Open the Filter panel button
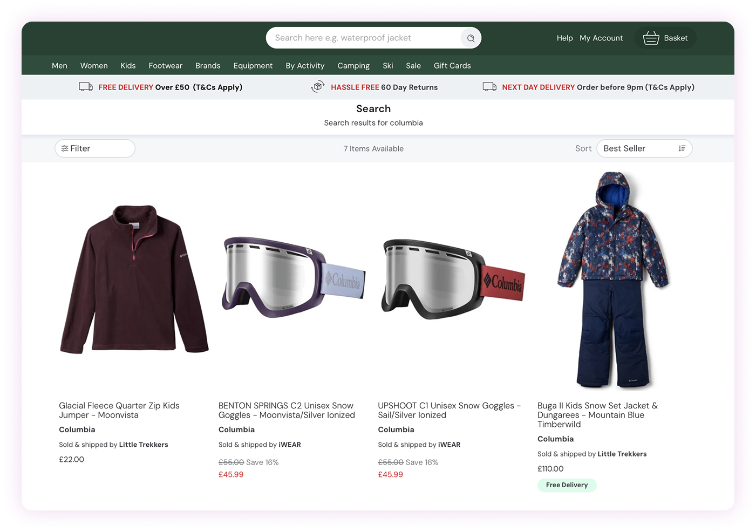756x532 pixels. pos(95,148)
